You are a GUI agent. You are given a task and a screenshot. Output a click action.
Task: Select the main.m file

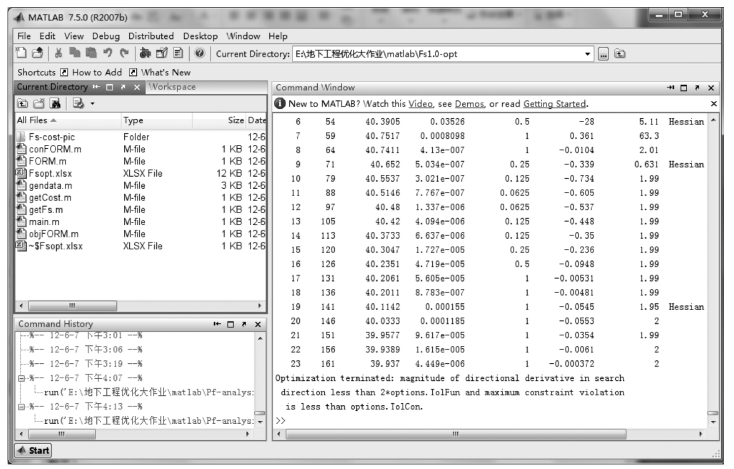[44, 222]
